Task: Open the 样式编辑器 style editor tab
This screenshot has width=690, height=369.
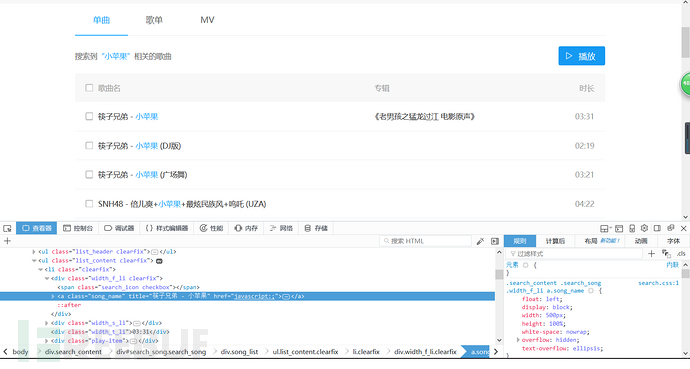Action: point(167,228)
